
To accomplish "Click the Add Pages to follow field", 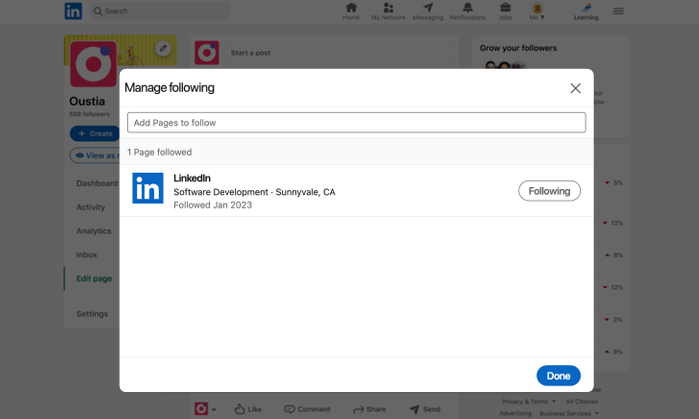I will (356, 123).
